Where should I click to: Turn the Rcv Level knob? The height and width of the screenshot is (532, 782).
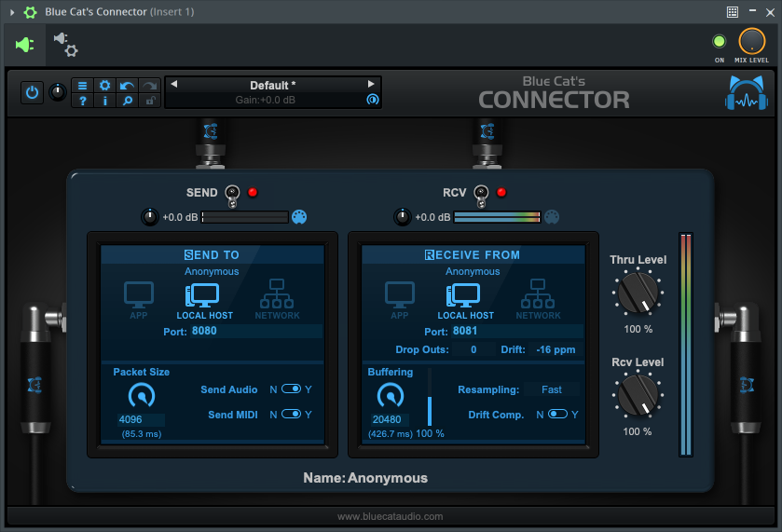pyautogui.click(x=638, y=395)
